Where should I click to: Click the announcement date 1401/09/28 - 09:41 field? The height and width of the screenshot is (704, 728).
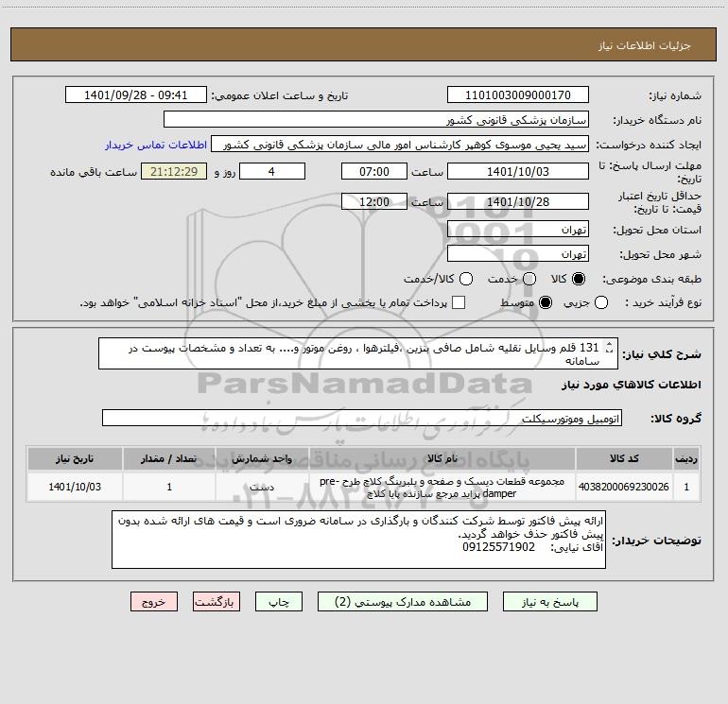pyautogui.click(x=136, y=95)
